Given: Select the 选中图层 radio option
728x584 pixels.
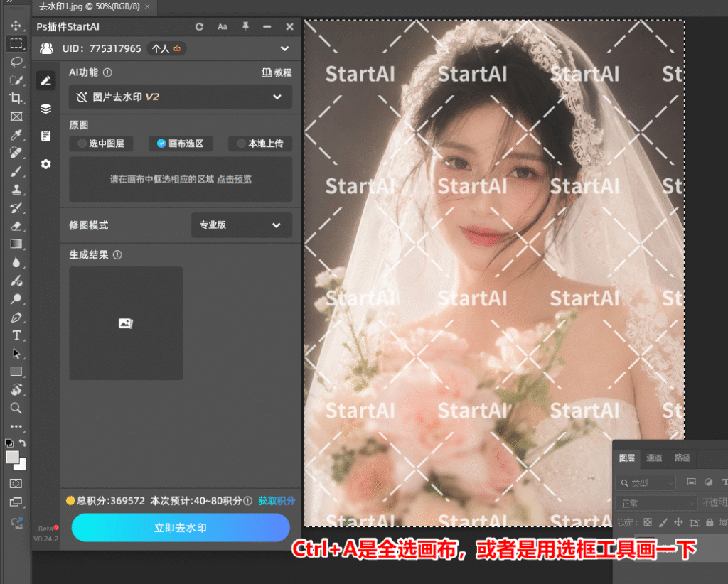Looking at the screenshot, I should [x=101, y=144].
